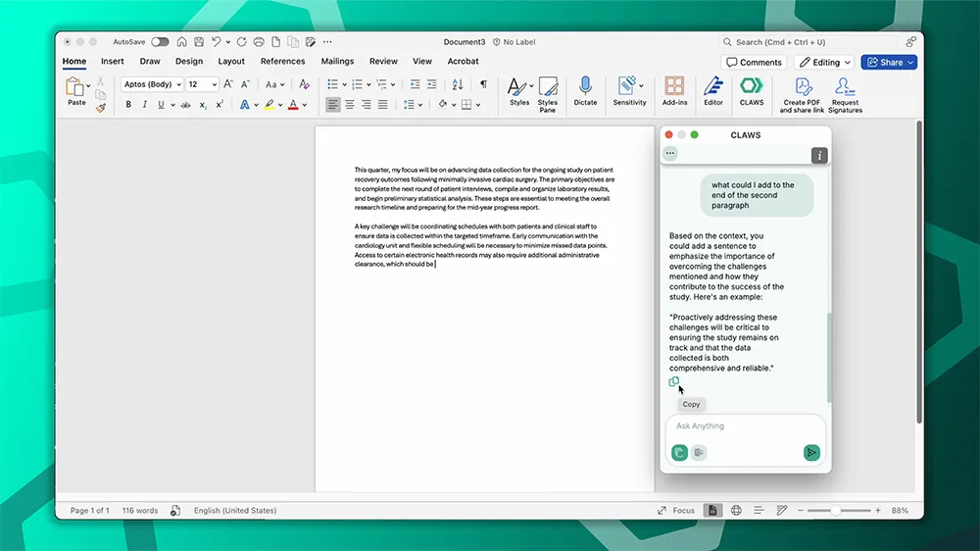Open the Styles Pane
Screen dimensions: 980x551
[x=548, y=95]
